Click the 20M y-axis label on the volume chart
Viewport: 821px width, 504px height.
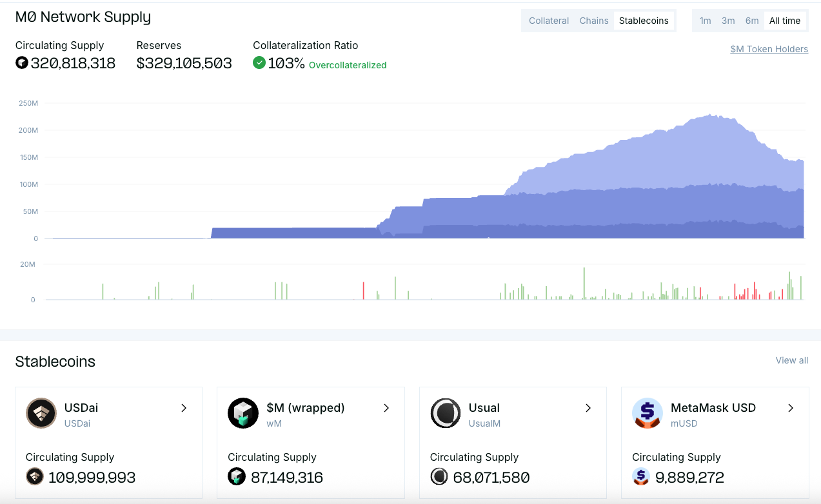pyautogui.click(x=28, y=264)
